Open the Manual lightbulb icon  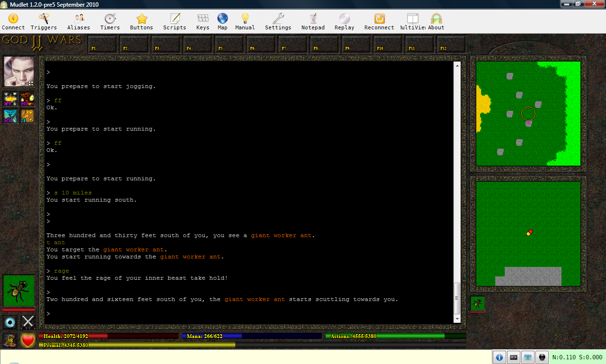click(245, 22)
